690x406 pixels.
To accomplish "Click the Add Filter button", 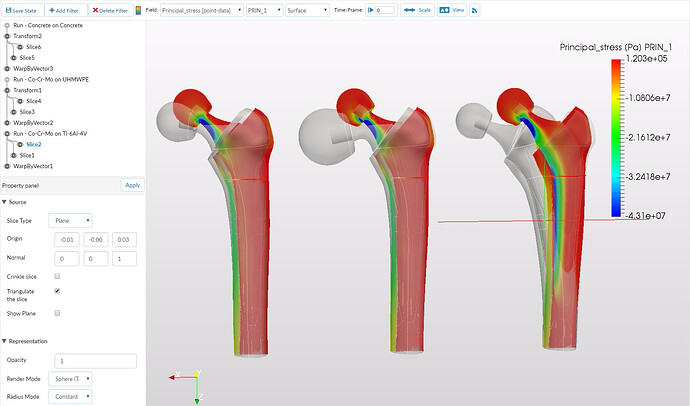I will [x=66, y=10].
